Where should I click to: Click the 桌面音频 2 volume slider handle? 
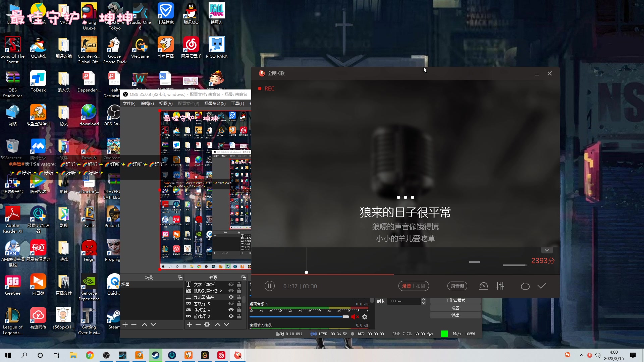(x=346, y=317)
